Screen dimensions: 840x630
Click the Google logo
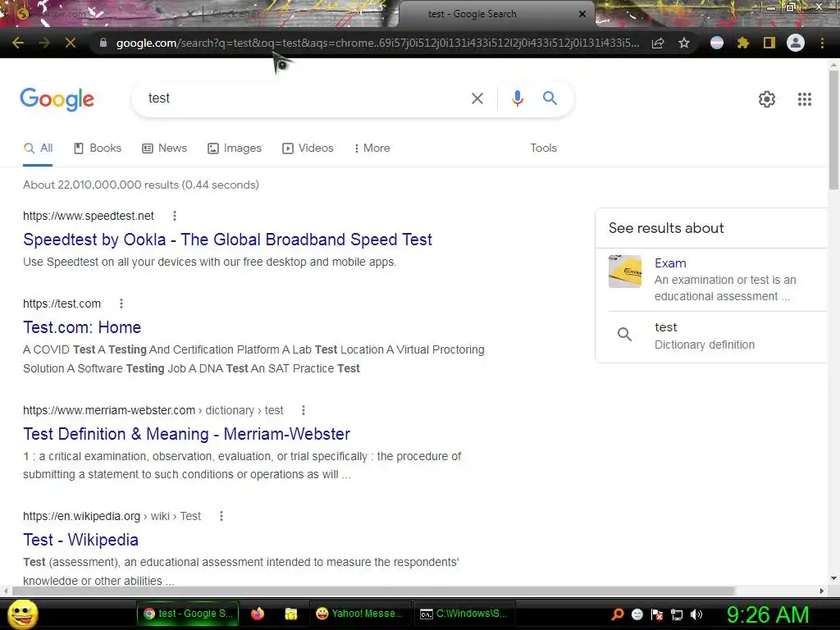[57, 99]
